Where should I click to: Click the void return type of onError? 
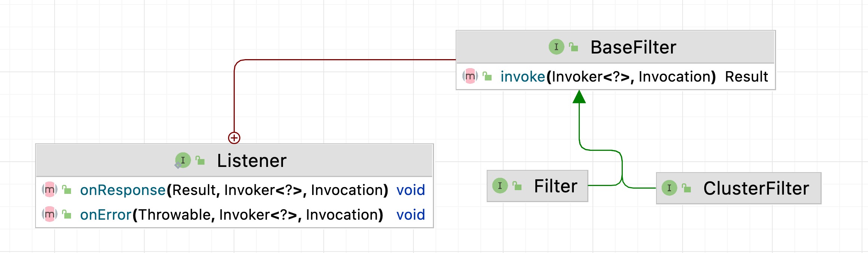tap(410, 215)
